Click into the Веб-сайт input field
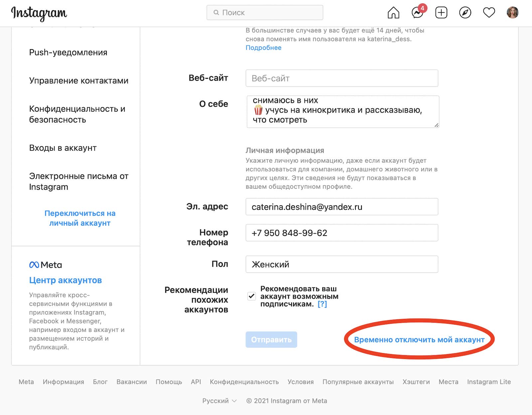The width and height of the screenshot is (532, 415). pos(341,78)
